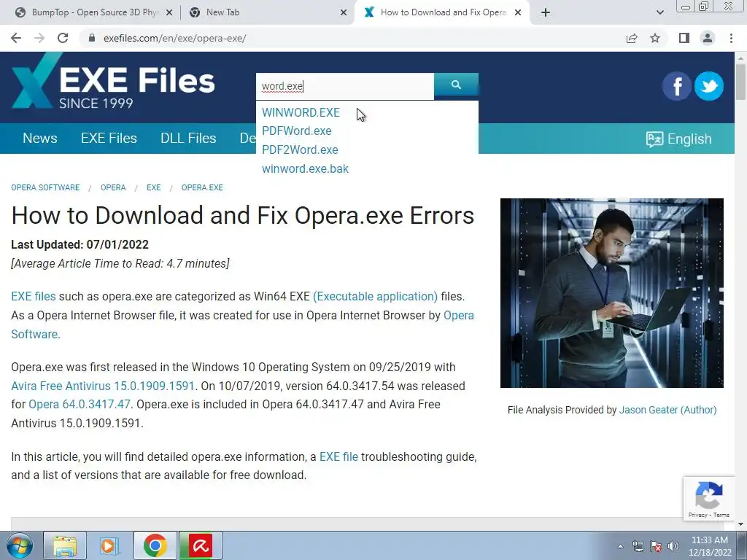The height and width of the screenshot is (560, 747).
Task: Click the reCAPTCHA Privacy link
Action: [x=697, y=515]
